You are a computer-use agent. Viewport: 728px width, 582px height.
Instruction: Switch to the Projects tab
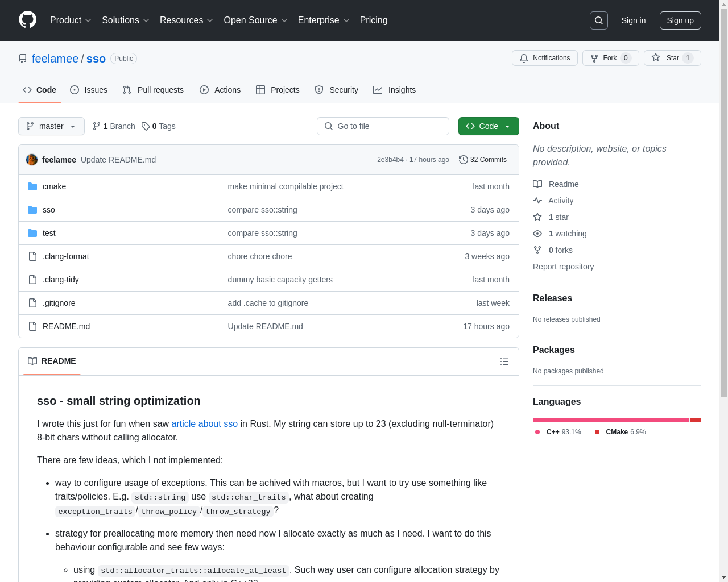pyautogui.click(x=278, y=90)
